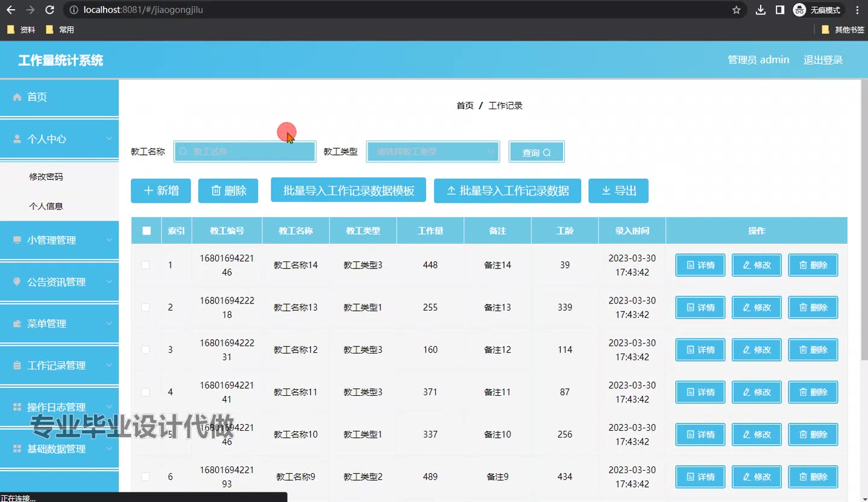Click the upload icon on 批量导入工作记录数据 button
Image resolution: width=868 pixels, height=502 pixels.
tap(451, 191)
